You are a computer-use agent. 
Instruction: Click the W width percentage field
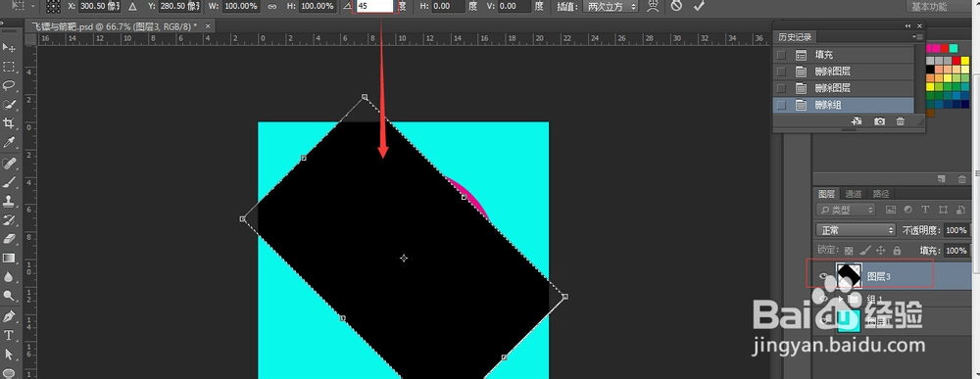[x=241, y=6]
